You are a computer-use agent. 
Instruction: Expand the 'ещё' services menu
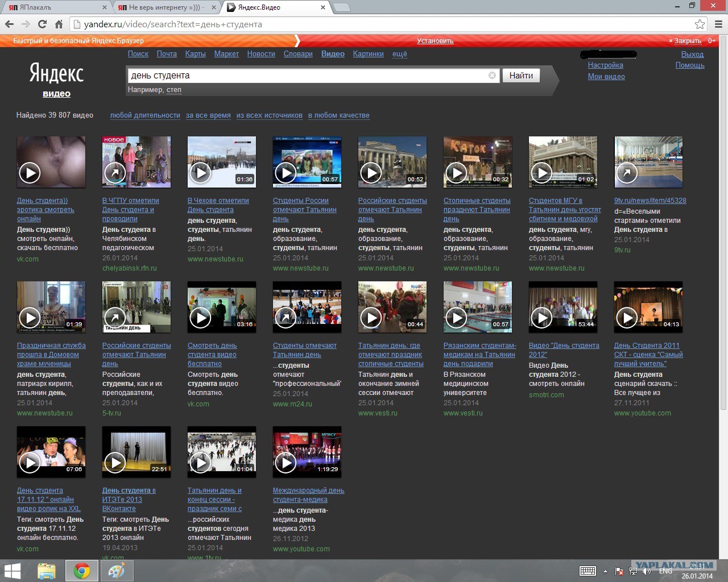(x=400, y=54)
